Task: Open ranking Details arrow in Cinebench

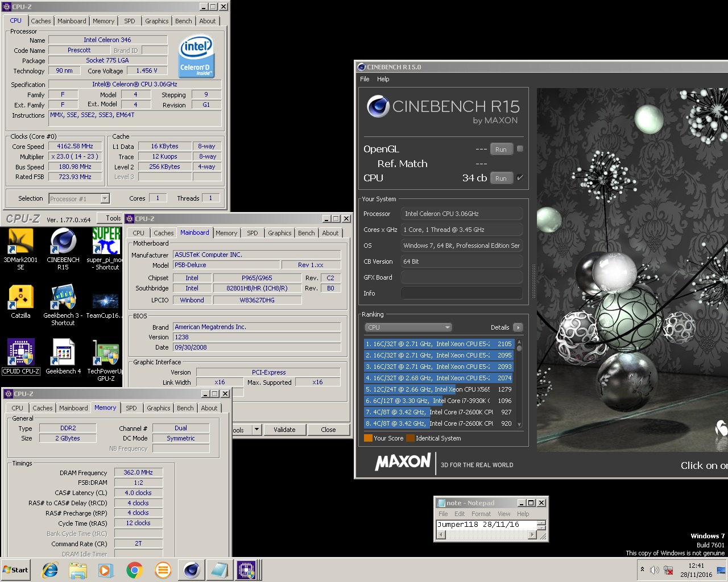Action: [x=518, y=327]
